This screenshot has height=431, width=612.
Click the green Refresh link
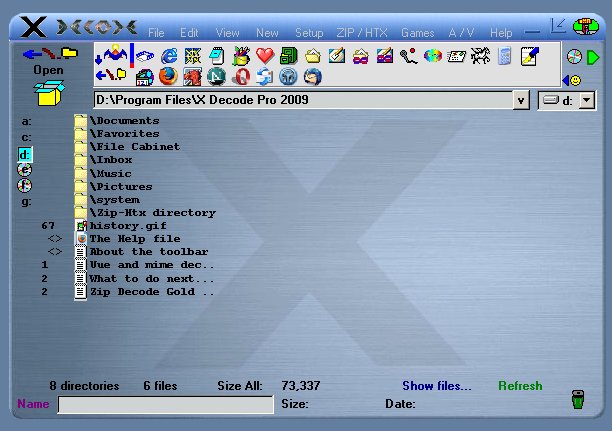[520, 386]
